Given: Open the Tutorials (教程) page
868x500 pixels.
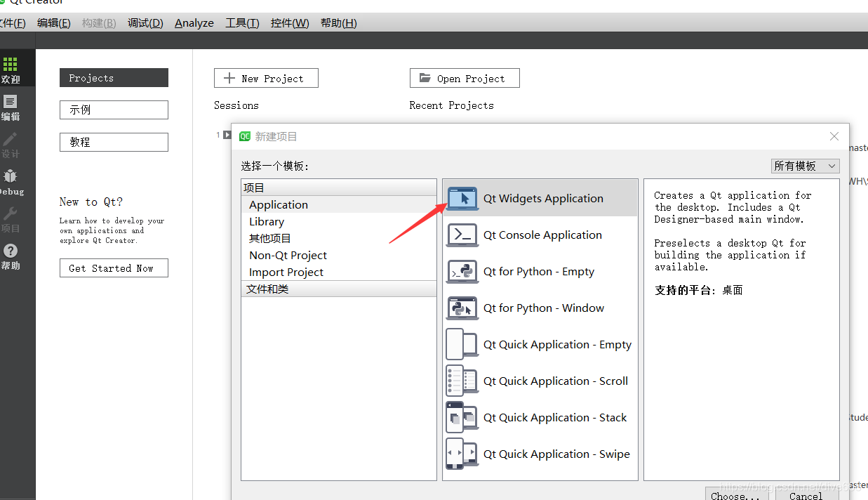Looking at the screenshot, I should 114,142.
